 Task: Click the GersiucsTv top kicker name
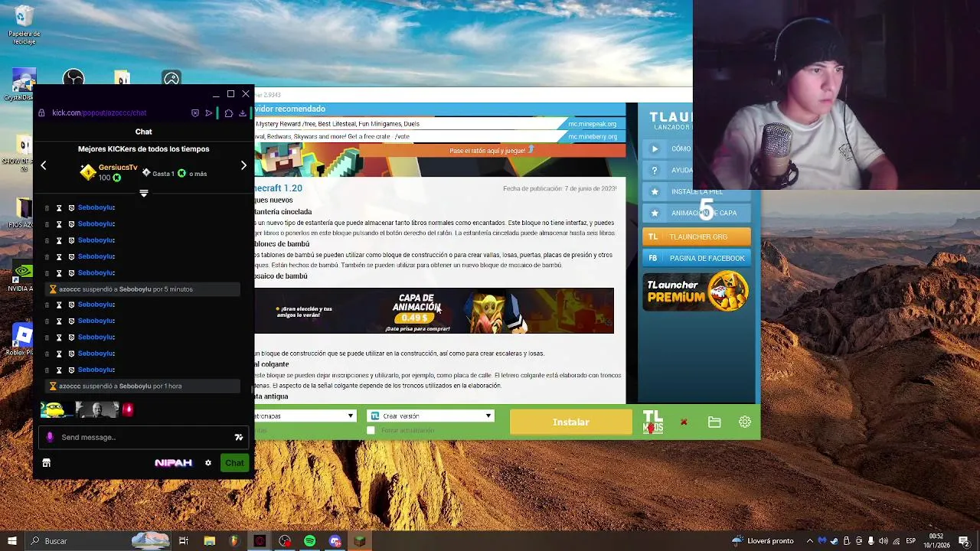pos(118,168)
